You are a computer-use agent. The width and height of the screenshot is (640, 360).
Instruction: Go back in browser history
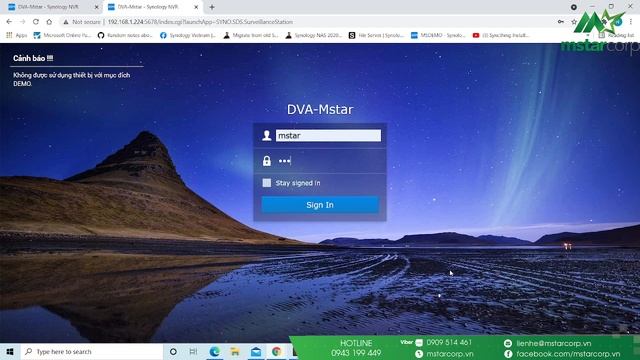pyautogui.click(x=9, y=22)
